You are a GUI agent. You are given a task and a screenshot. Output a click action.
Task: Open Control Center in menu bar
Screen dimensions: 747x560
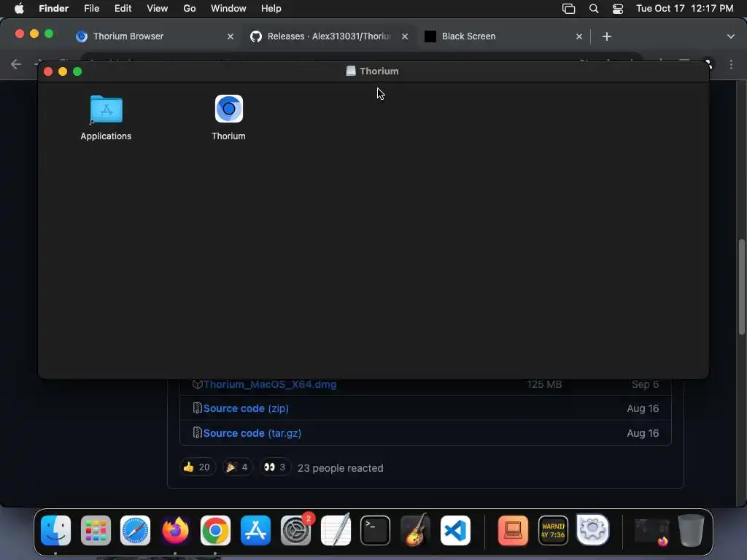[x=618, y=9]
